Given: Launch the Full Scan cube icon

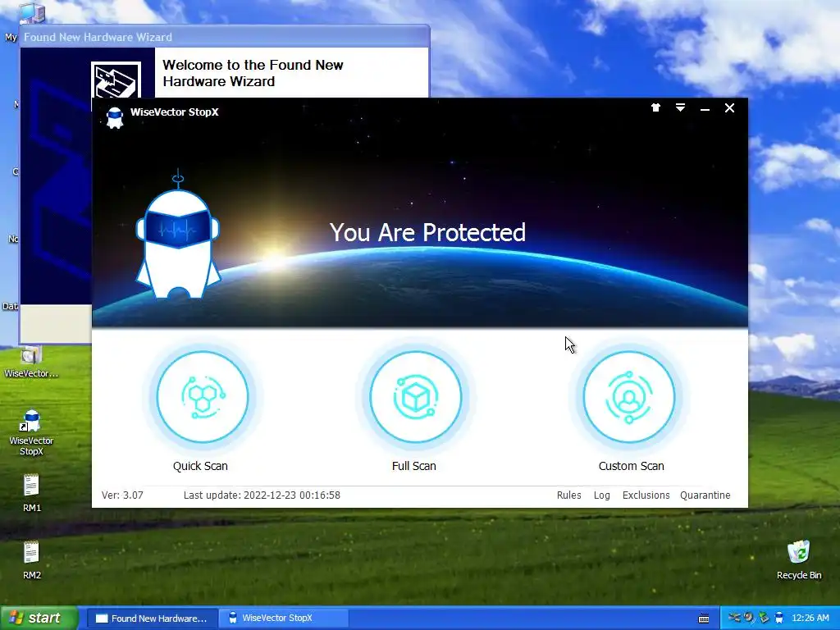Looking at the screenshot, I should [416, 397].
